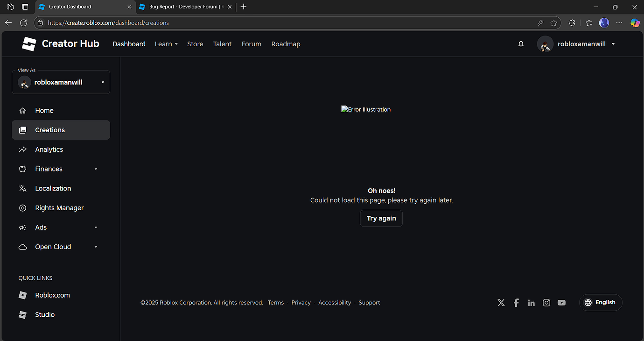Screen dimensions: 644x341
Task: Click the Creations sidebar icon
Action: tap(22, 129)
